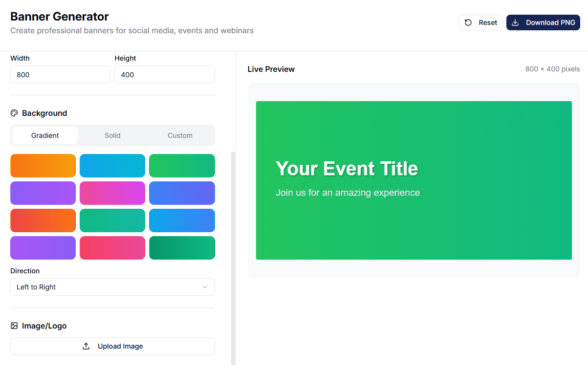The image size is (588, 374).
Task: Expand the Left to Right direction selector
Action: coord(112,287)
